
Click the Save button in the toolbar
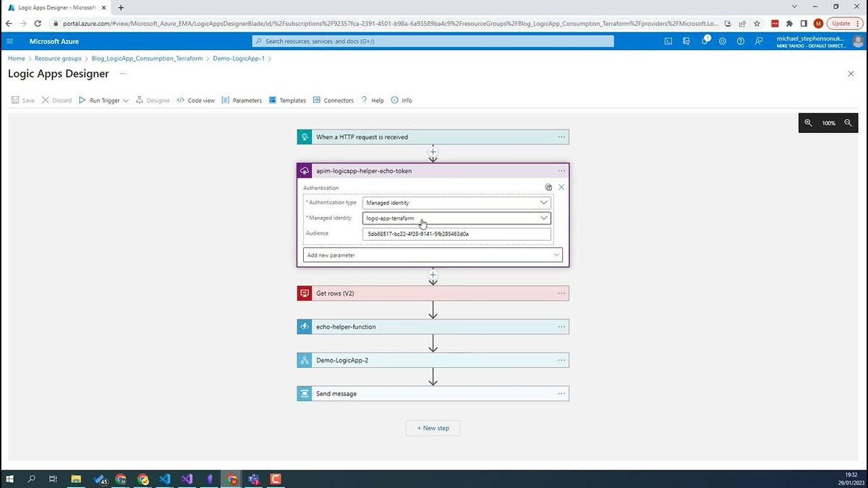23,100
